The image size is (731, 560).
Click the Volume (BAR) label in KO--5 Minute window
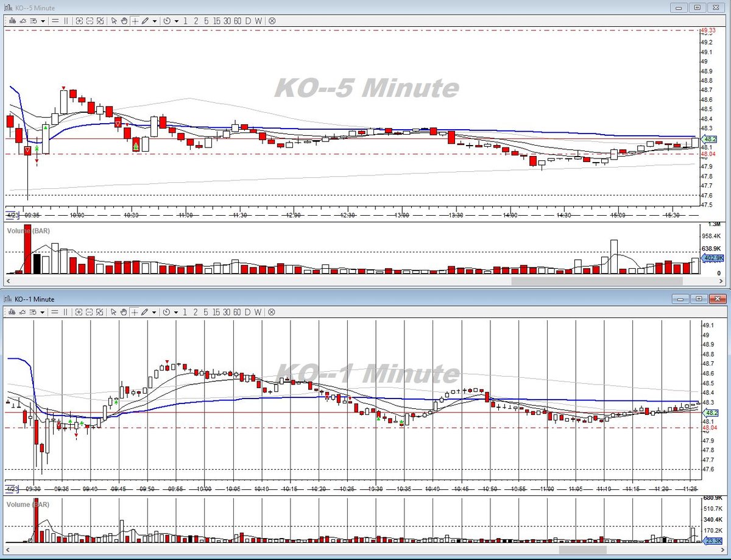tap(28, 231)
